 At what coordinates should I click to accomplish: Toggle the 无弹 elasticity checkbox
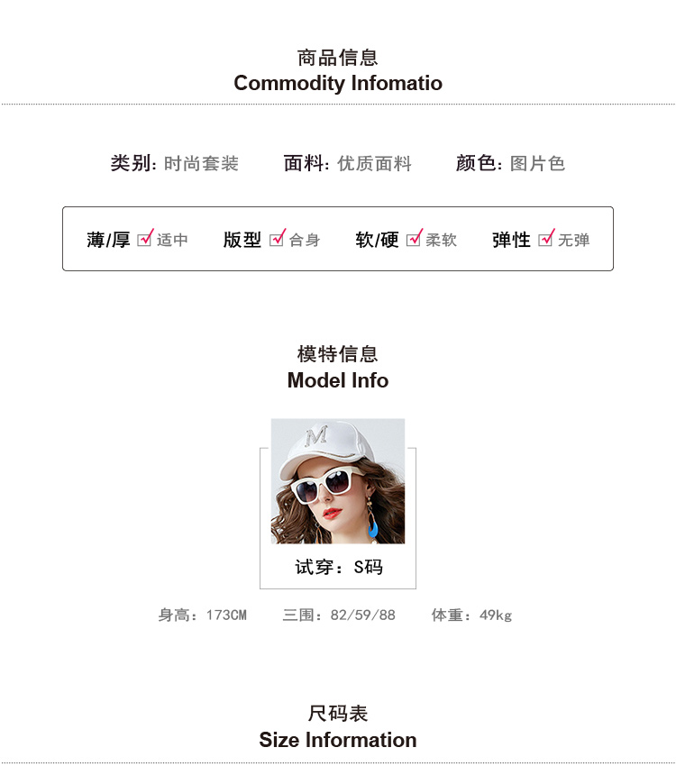click(x=545, y=240)
